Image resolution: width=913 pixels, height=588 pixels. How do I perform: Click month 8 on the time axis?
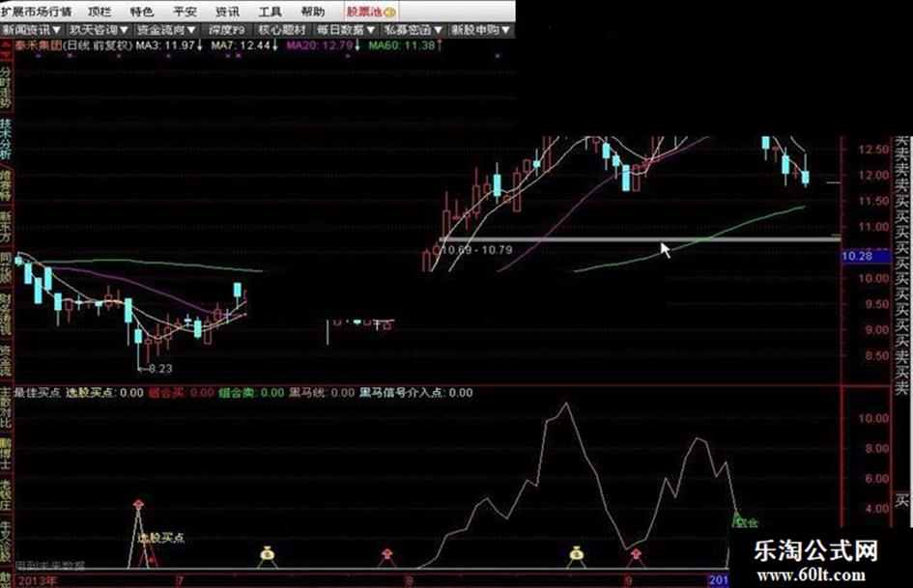pyautogui.click(x=410, y=580)
